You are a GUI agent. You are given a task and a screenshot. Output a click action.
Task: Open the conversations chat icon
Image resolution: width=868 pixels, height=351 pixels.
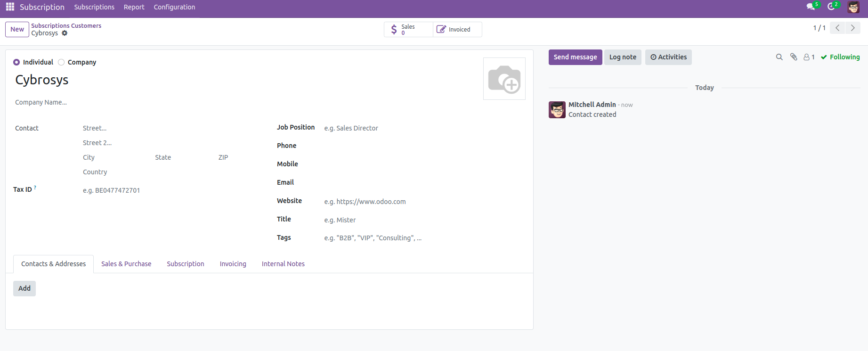[x=811, y=7]
